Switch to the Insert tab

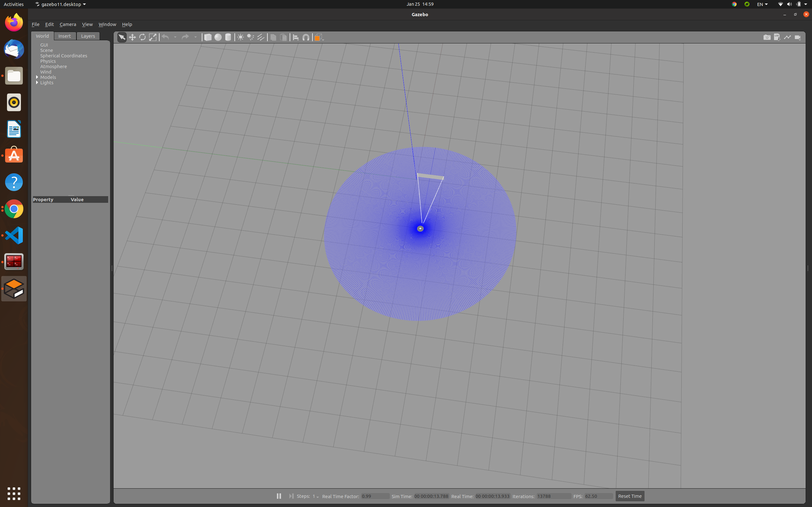[64, 36]
